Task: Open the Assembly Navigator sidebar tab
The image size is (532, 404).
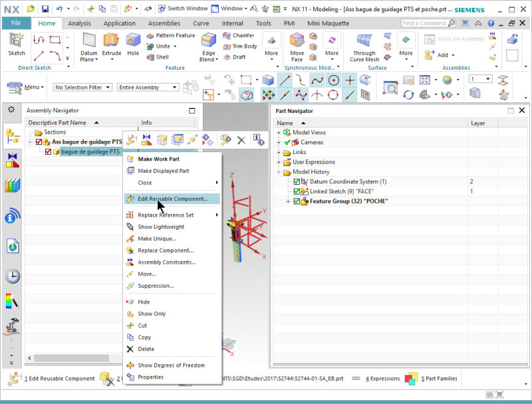Action: pyautogui.click(x=13, y=136)
